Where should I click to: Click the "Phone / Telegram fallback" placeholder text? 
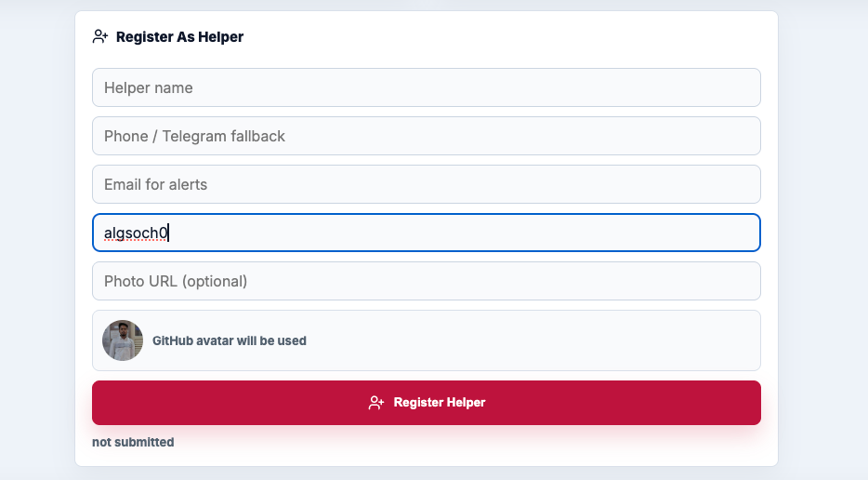[x=194, y=137]
